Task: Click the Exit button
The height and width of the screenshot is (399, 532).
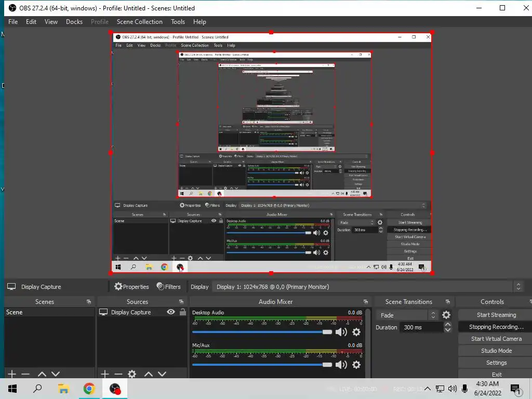Action: coord(496,374)
